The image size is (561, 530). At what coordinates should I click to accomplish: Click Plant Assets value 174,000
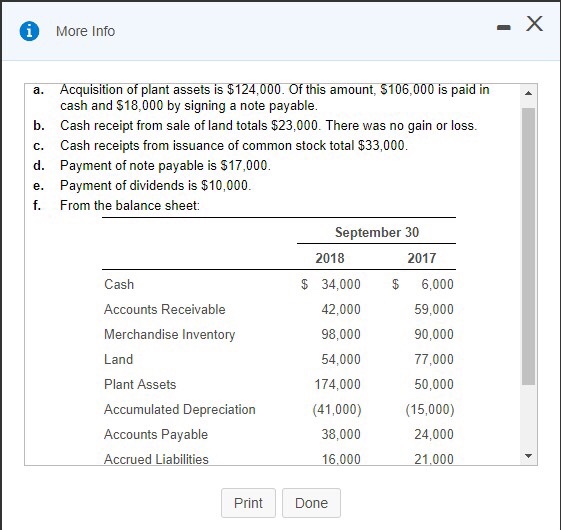coord(337,384)
